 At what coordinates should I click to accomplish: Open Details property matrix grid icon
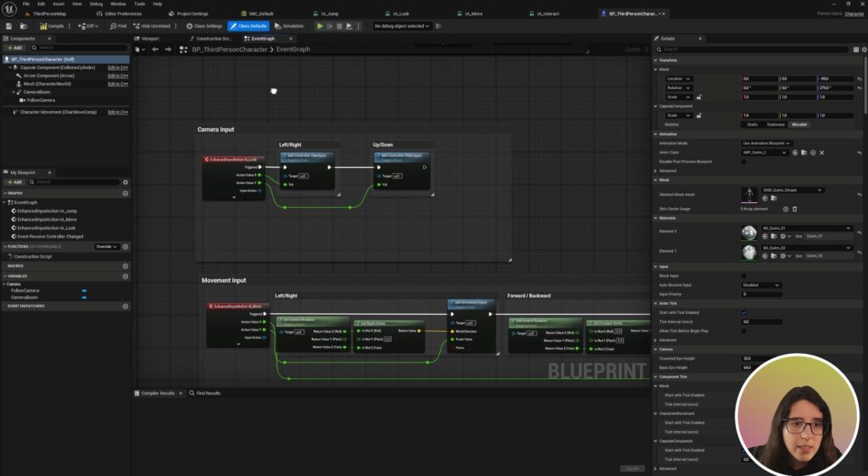856,49
